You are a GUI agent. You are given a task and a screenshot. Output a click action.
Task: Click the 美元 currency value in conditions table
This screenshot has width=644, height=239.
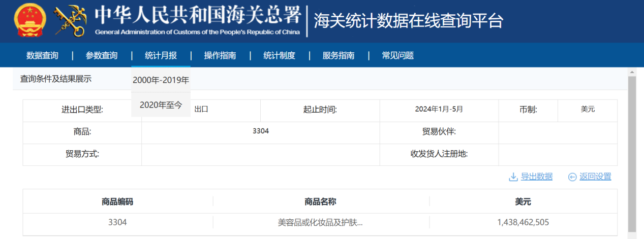588,109
